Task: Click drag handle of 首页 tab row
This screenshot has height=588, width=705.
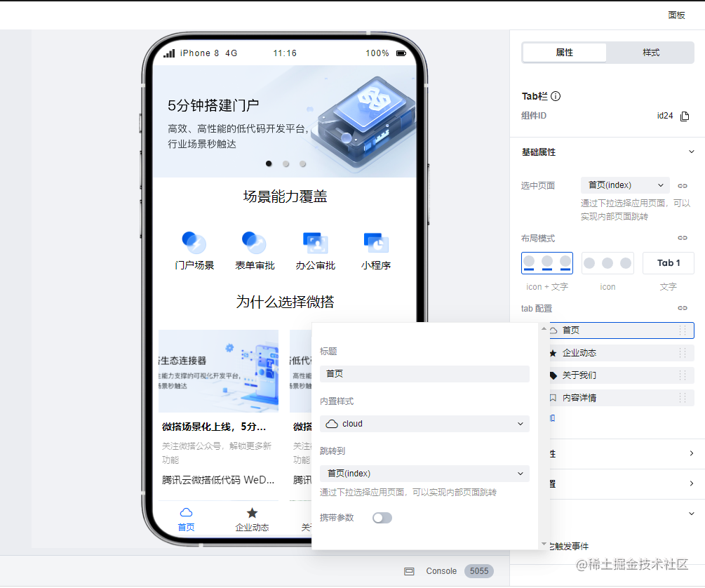Action: (x=683, y=330)
